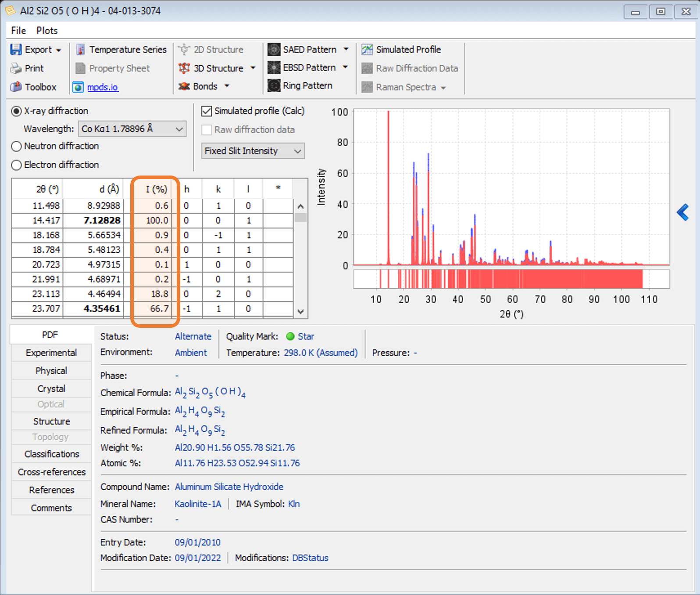Viewport: 700px width, 595px height.
Task: Click the Simulated Profile button label
Action: 408,50
